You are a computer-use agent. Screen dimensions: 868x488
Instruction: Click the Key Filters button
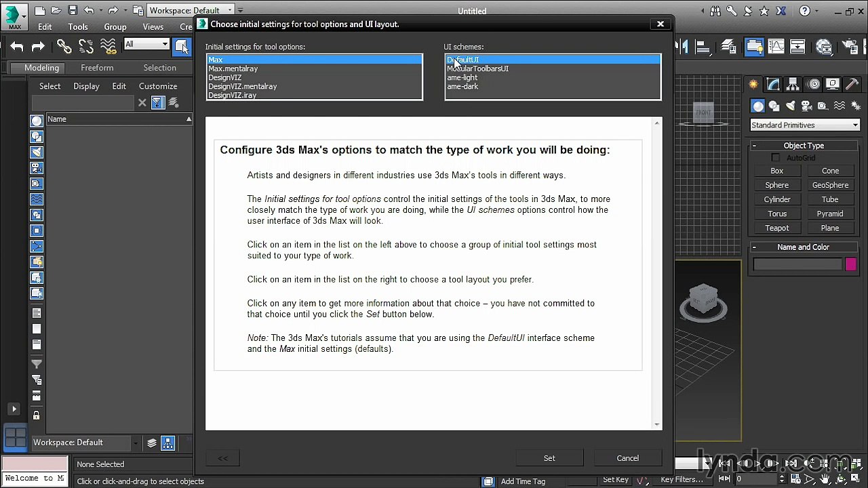(682, 479)
